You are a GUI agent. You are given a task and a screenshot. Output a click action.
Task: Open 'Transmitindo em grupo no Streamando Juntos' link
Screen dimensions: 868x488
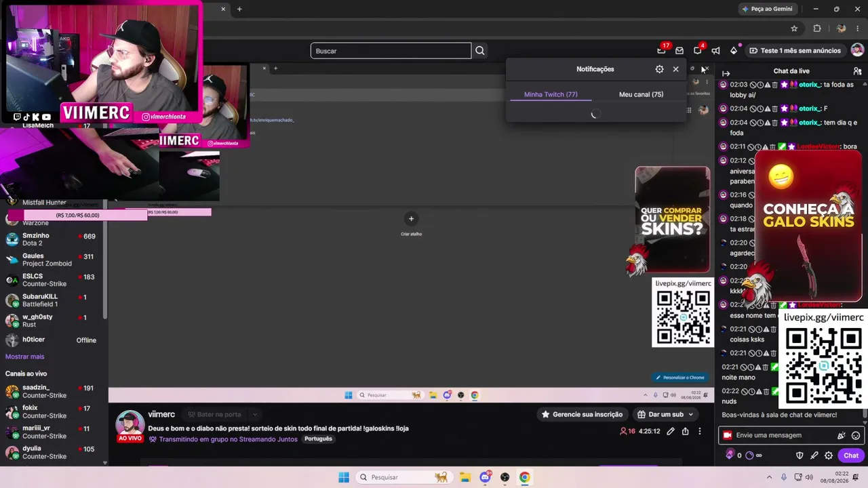[x=228, y=439]
